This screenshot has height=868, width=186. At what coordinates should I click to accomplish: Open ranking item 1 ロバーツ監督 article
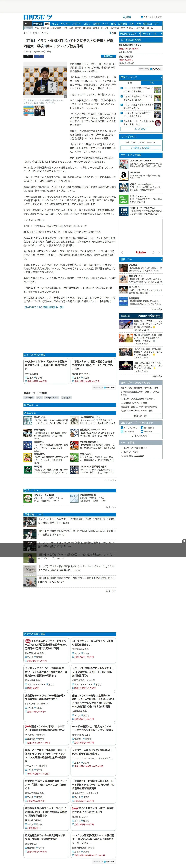[x=138, y=90]
